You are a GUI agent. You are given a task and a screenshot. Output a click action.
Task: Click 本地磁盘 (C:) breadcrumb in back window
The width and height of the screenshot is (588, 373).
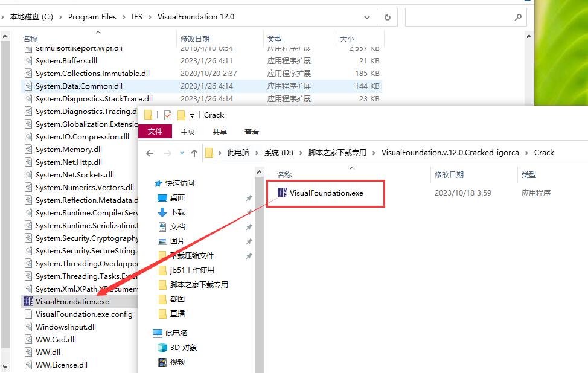coord(31,17)
